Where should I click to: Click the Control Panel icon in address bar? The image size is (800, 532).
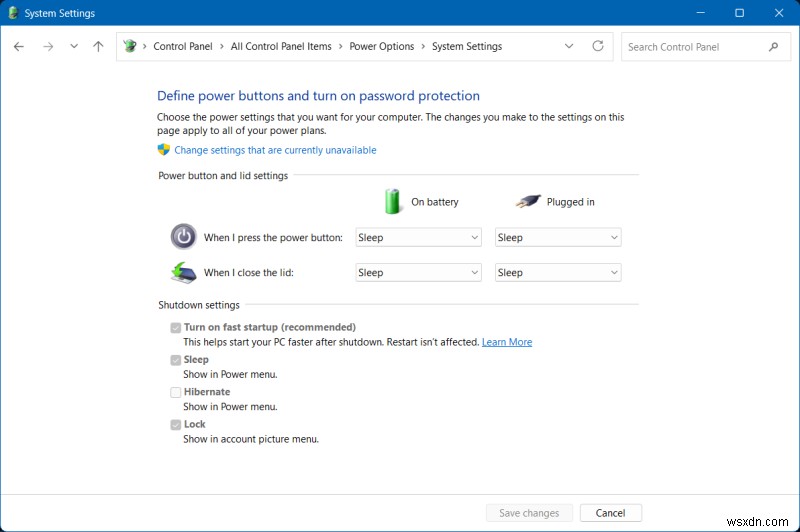coord(130,46)
